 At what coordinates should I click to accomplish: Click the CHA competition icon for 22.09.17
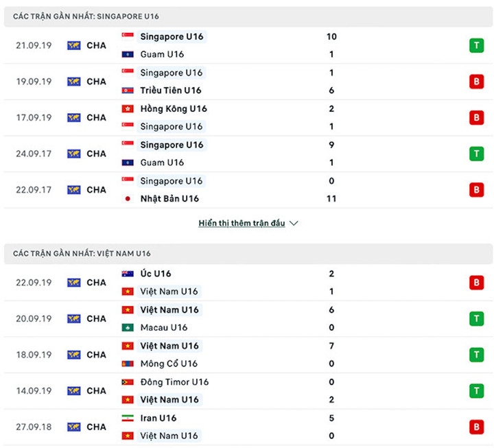tap(73, 190)
